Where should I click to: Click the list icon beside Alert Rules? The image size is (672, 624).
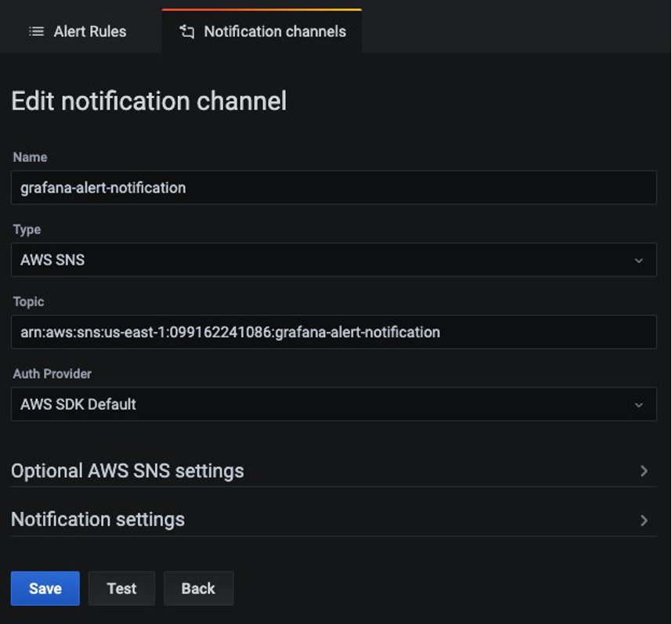37,31
